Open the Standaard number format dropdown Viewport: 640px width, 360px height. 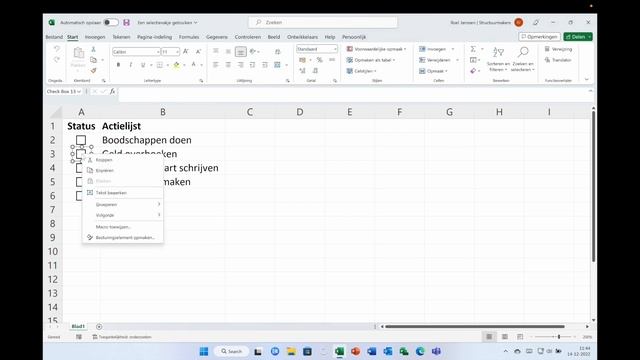(x=335, y=49)
